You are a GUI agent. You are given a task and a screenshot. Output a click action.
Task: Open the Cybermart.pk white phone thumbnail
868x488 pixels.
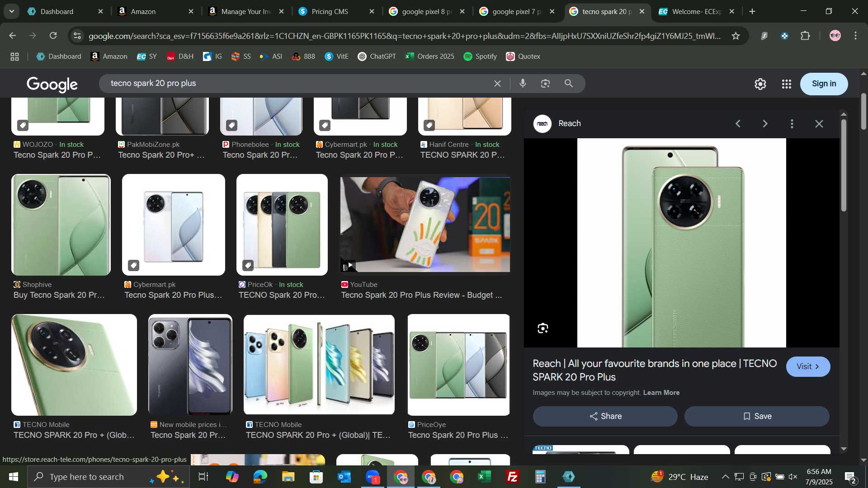click(x=173, y=225)
